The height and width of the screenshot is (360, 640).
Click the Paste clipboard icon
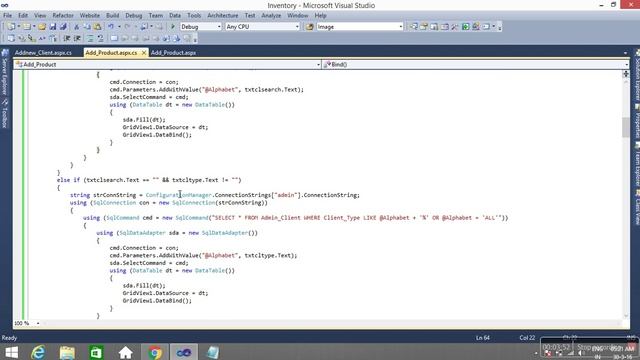pos(98,27)
